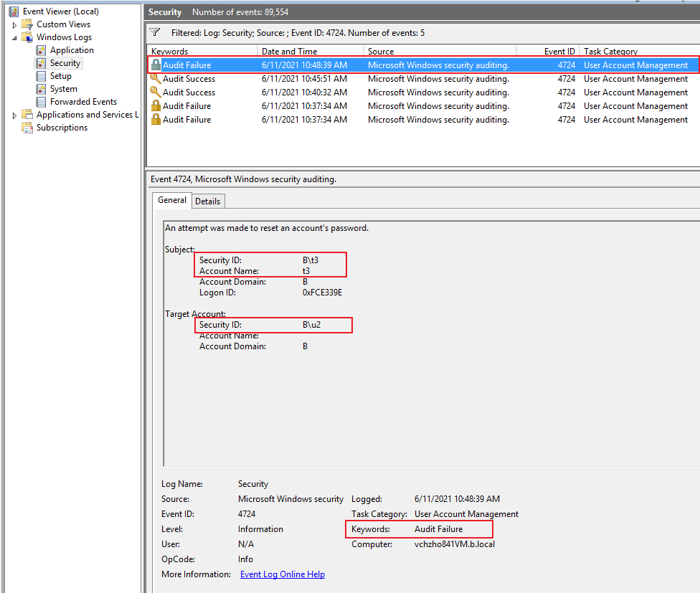Switch to the Details tab
The width and height of the screenshot is (700, 593).
pos(207,201)
